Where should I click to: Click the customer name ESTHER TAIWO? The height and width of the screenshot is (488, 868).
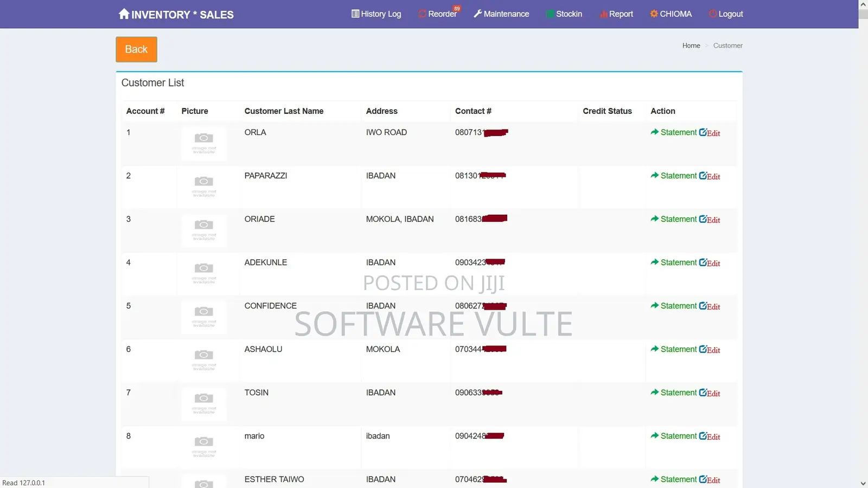click(274, 479)
